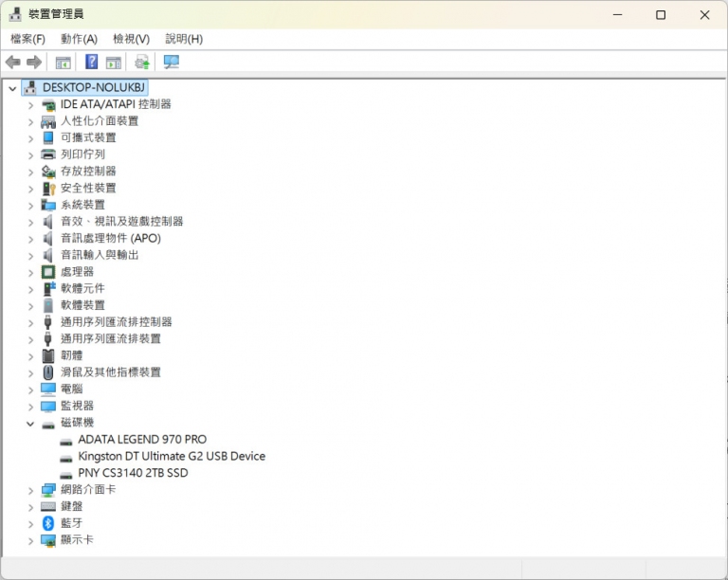
Task: Expand the 通用序列匯流排裝置 category
Action: pyautogui.click(x=30, y=339)
